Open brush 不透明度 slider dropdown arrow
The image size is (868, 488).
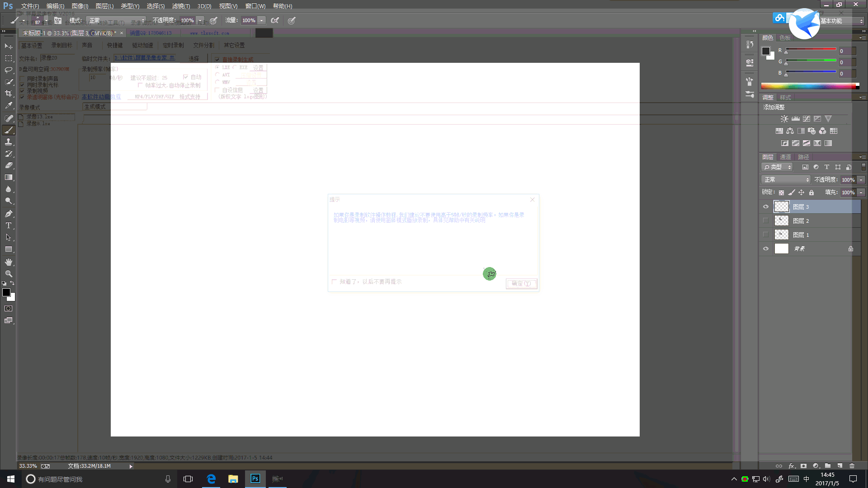(200, 20)
